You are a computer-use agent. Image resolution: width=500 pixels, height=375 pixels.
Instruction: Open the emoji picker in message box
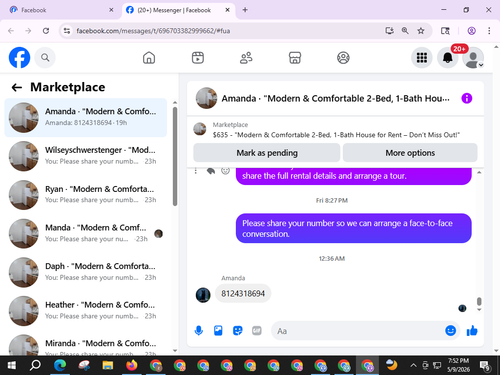point(450,331)
